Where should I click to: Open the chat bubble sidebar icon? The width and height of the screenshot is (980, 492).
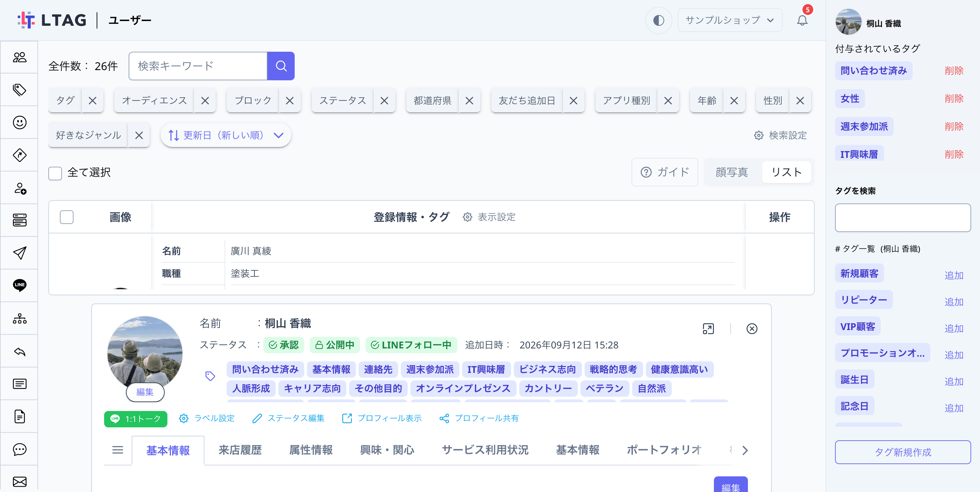19,449
